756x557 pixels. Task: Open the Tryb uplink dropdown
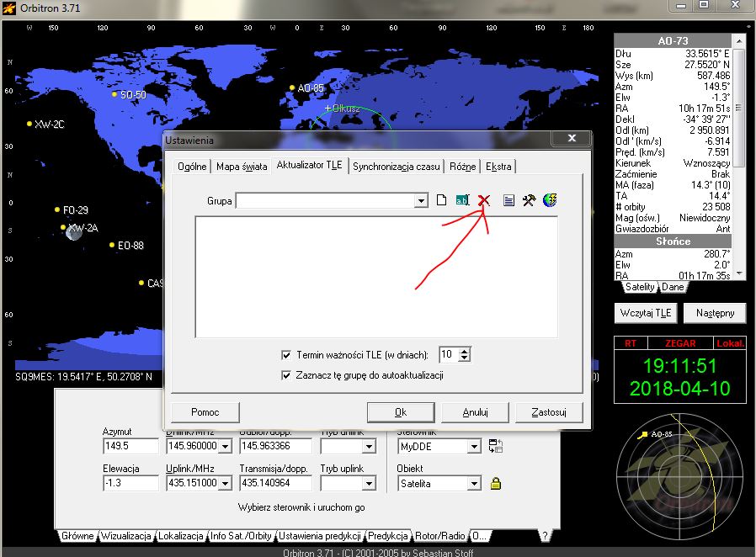pos(369,483)
